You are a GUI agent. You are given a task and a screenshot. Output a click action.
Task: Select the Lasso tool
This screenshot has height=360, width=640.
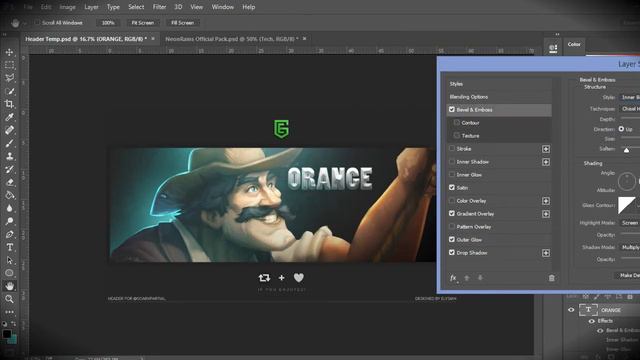(x=9, y=78)
